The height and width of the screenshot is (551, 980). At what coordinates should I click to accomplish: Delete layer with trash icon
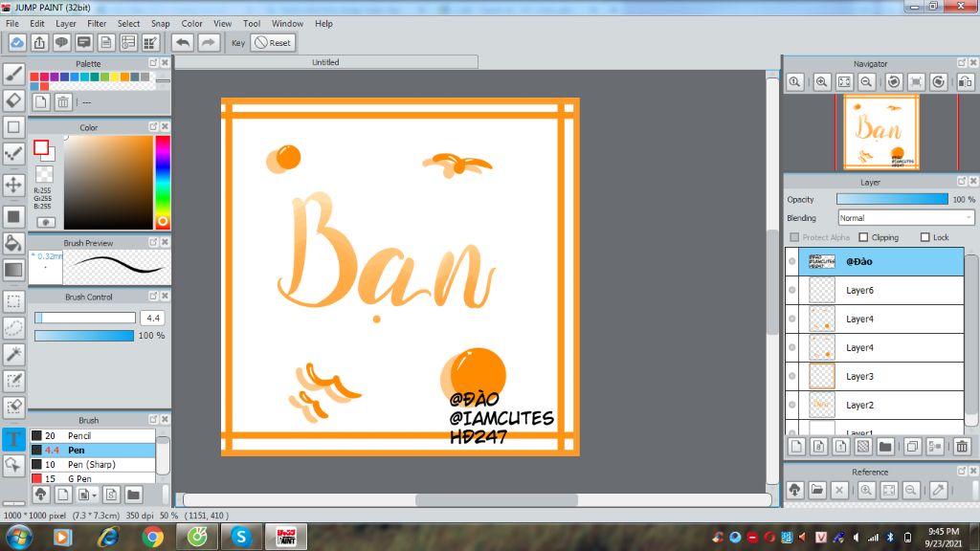(962, 447)
